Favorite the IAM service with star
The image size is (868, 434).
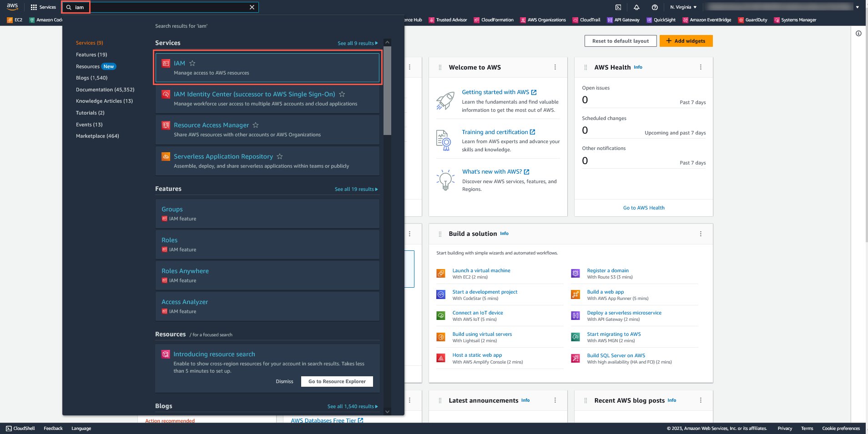coord(192,63)
